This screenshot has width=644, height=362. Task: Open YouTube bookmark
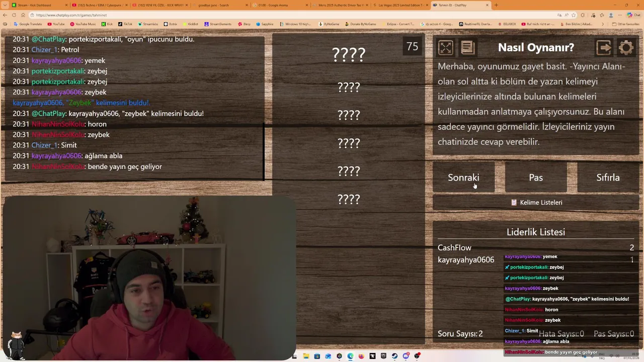[56, 24]
